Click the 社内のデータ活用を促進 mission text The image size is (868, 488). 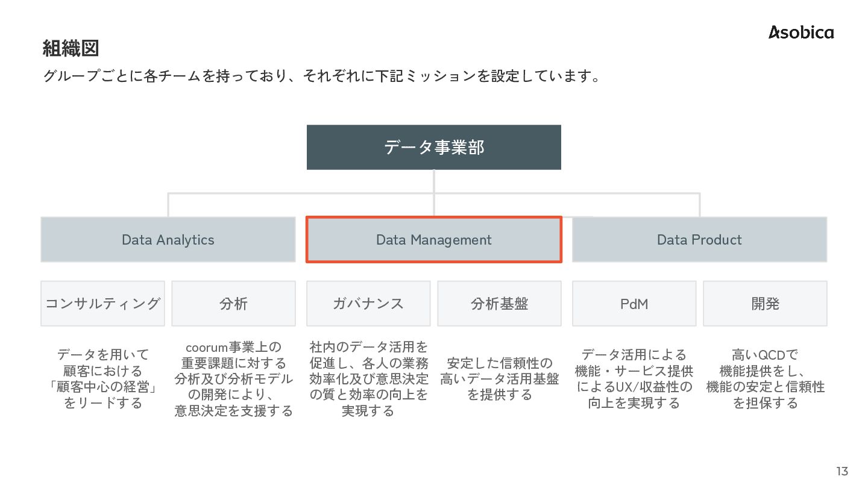[368, 379]
